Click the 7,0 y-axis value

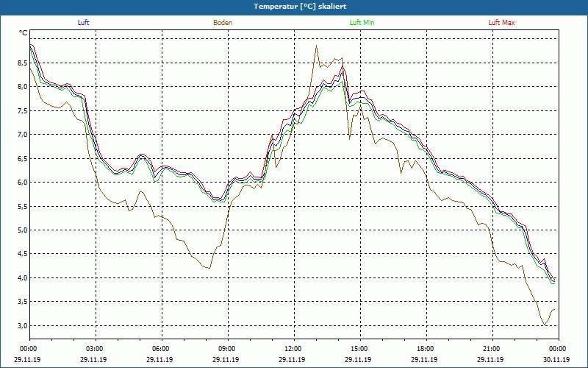[x=23, y=135]
